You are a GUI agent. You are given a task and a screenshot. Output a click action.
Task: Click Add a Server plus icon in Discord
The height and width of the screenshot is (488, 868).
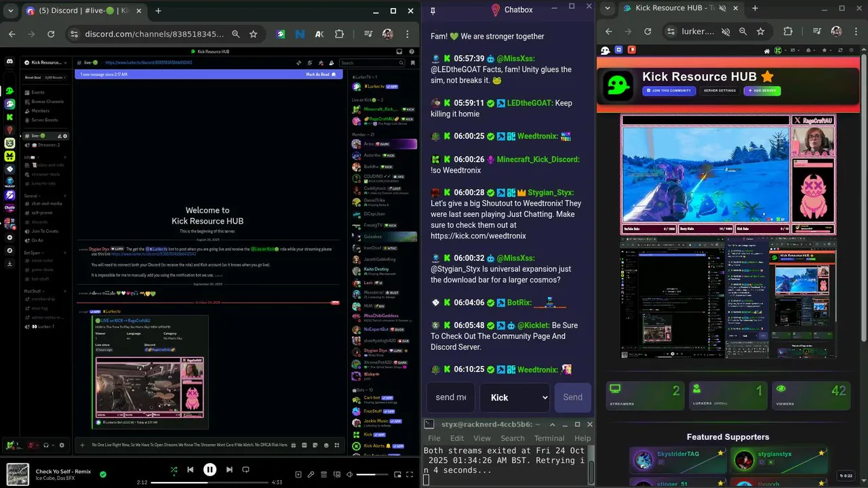tap(9, 238)
